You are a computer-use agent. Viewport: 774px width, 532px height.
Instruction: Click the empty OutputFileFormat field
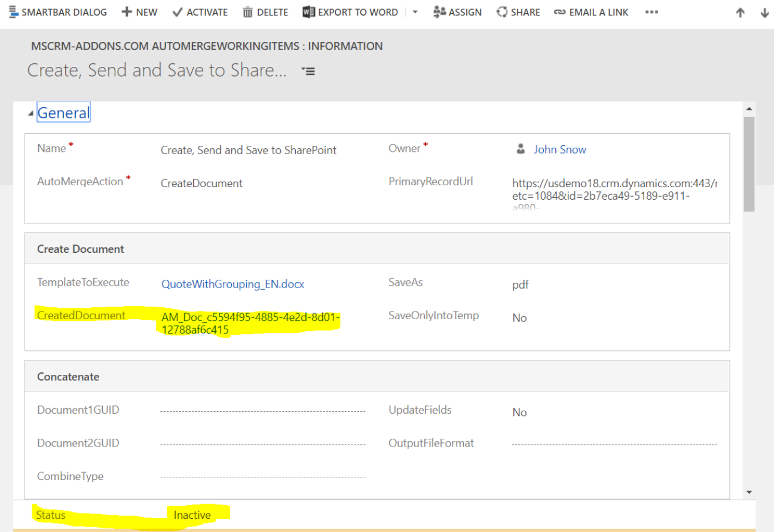(x=614, y=444)
